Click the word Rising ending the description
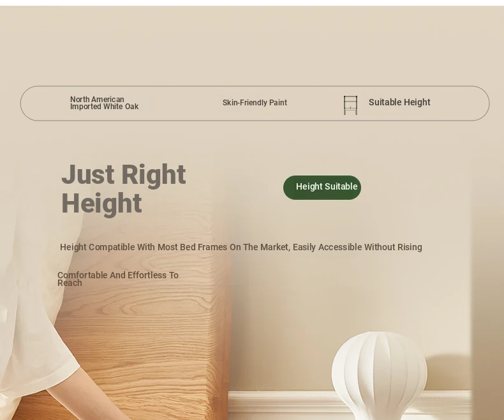This screenshot has width=504, height=420. coord(410,247)
